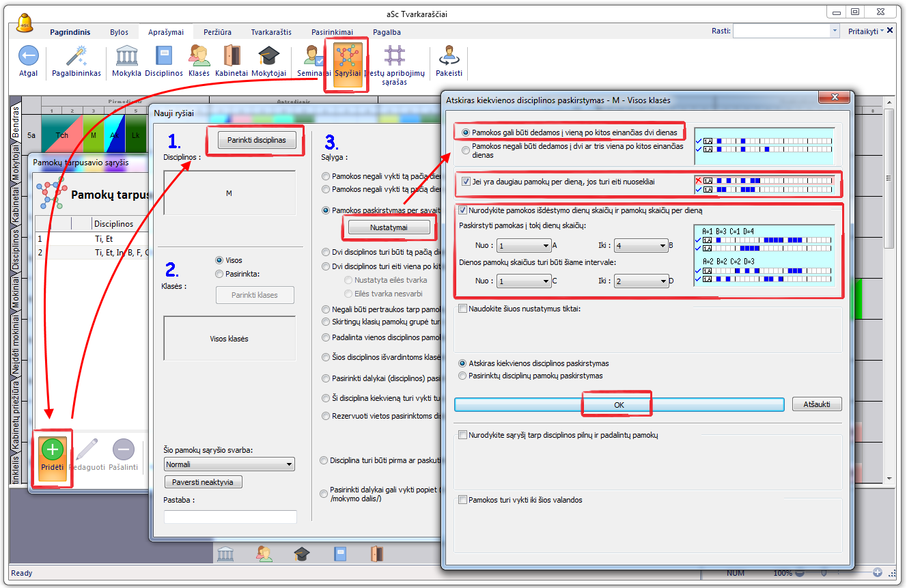Select the 'Pasirinkta' classes radio button
The height and width of the screenshot is (588, 907).
pyautogui.click(x=219, y=274)
